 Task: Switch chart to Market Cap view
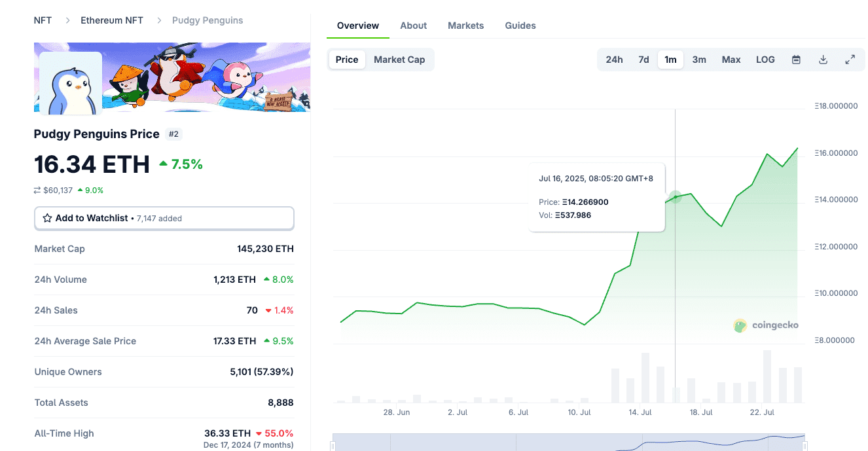coord(399,60)
